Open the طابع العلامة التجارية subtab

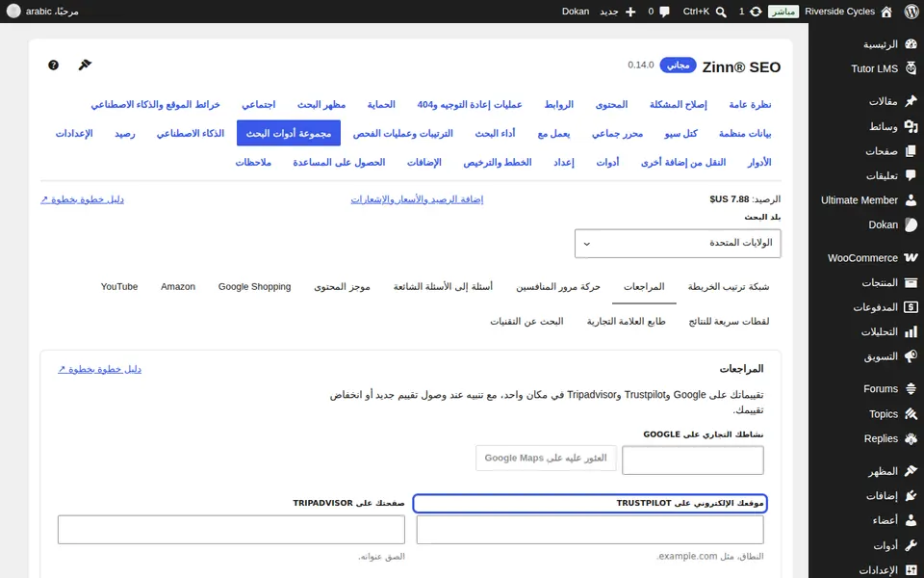click(626, 322)
